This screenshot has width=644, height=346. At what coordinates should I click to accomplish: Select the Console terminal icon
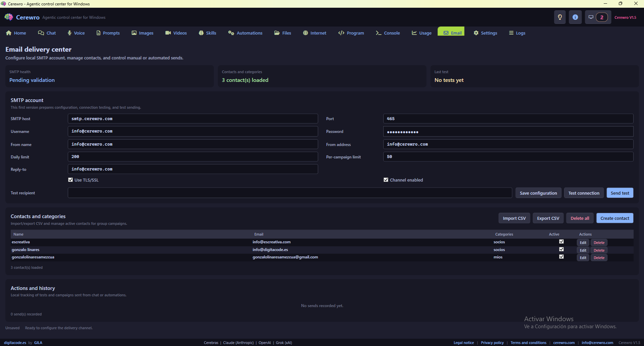click(x=379, y=33)
